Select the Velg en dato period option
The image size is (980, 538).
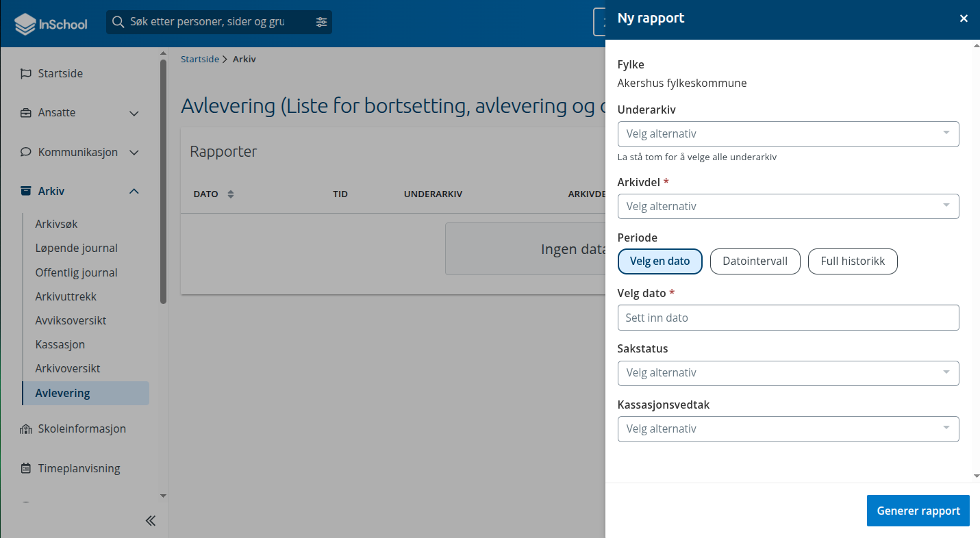(660, 261)
